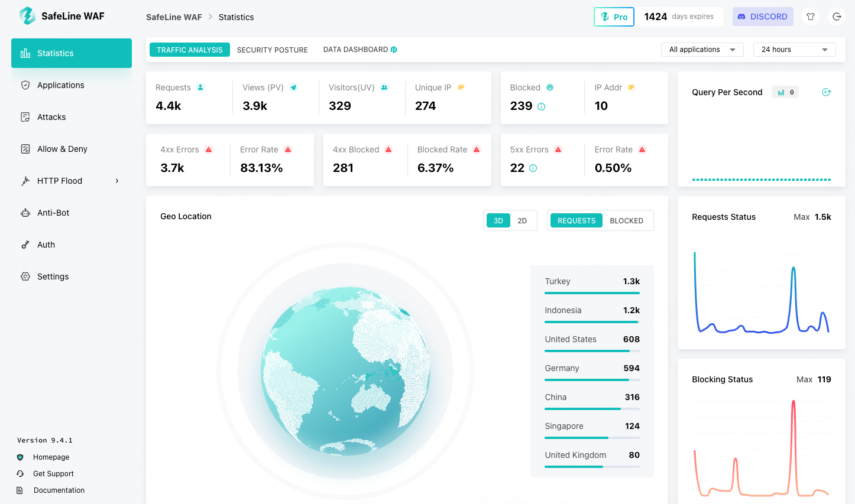Screen dimensions: 855x504
Task: Click the Query Per Second chart count badge
Action: click(786, 92)
